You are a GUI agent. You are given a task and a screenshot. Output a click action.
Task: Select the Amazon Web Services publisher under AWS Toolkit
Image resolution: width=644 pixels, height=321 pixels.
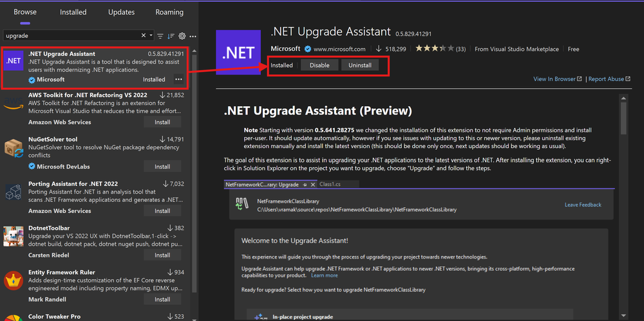pos(60,122)
